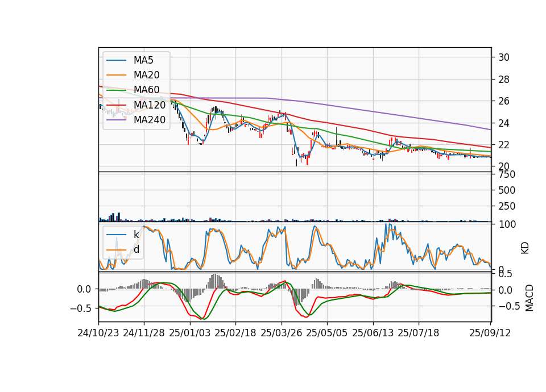The height and width of the screenshot is (392, 546).
Task: Click the d legend label in KD panel
Action: pos(136,249)
